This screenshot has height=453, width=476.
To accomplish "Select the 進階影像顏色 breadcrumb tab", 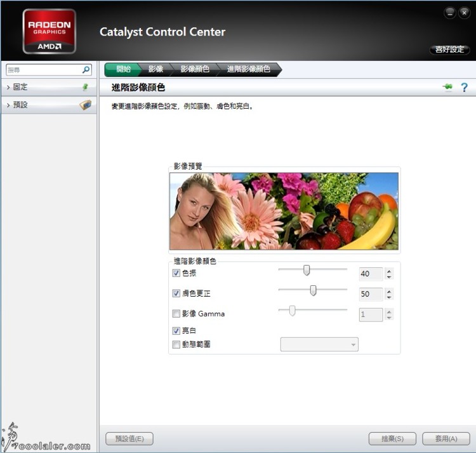I will point(249,69).
